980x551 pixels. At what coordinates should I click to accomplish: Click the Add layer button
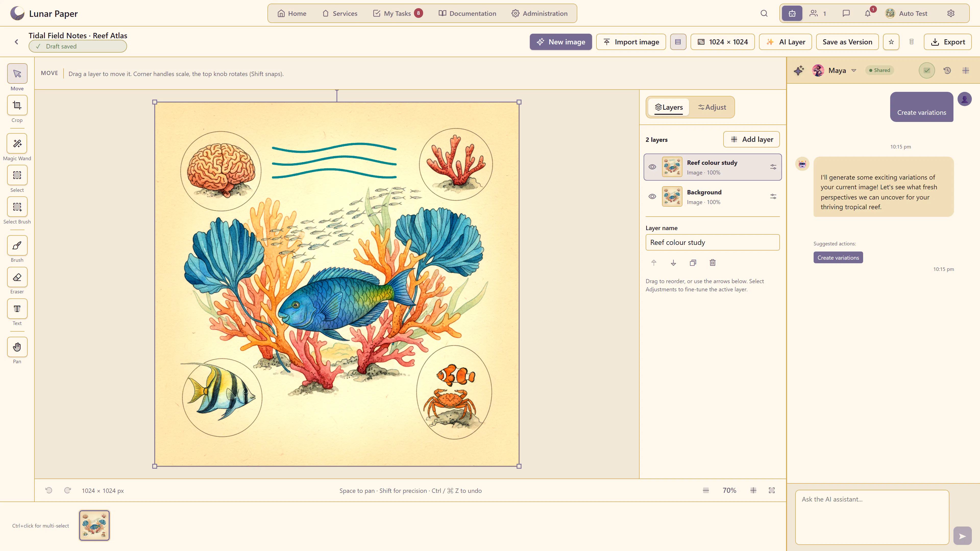click(x=751, y=139)
